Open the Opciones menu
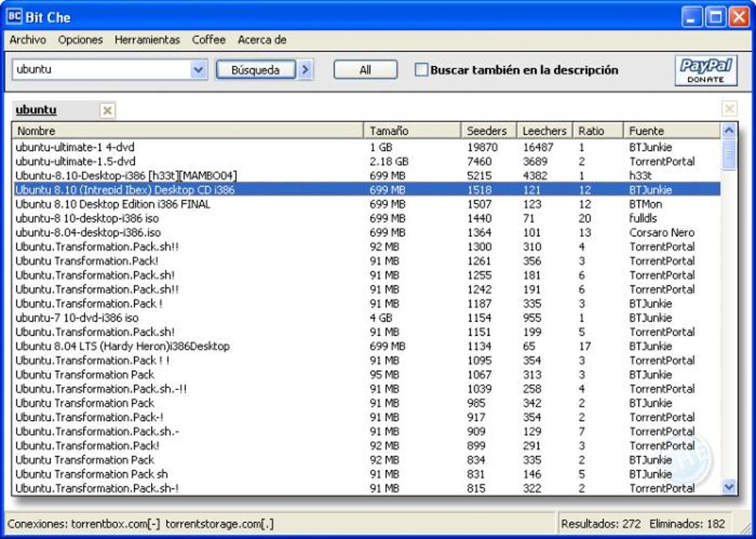This screenshot has width=756, height=539. tap(80, 40)
